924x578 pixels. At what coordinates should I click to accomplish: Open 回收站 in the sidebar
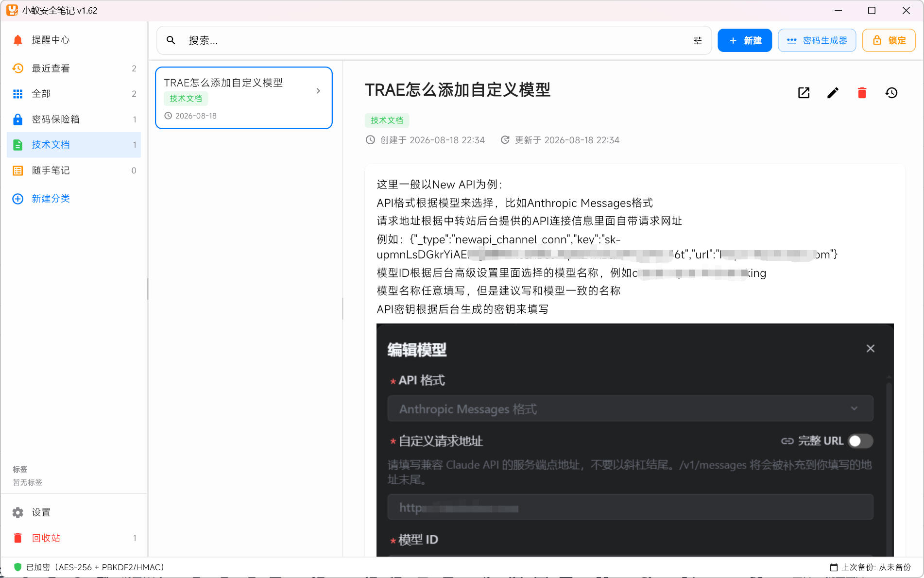pyautogui.click(x=74, y=538)
